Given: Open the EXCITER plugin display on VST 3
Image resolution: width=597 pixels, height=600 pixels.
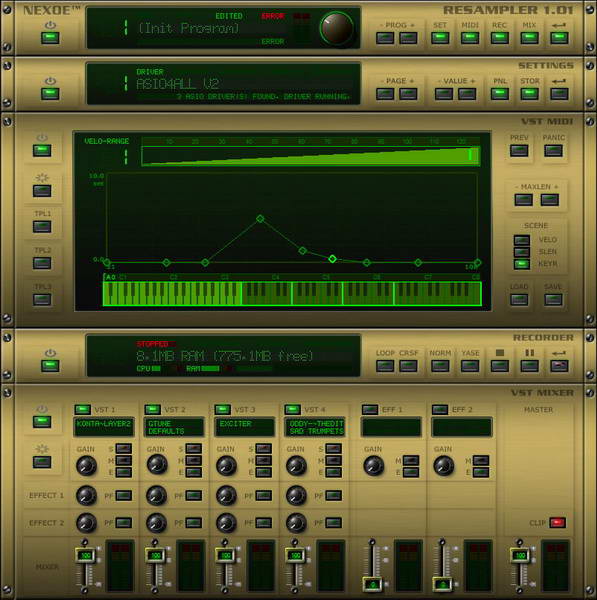Looking at the screenshot, I should tap(245, 427).
